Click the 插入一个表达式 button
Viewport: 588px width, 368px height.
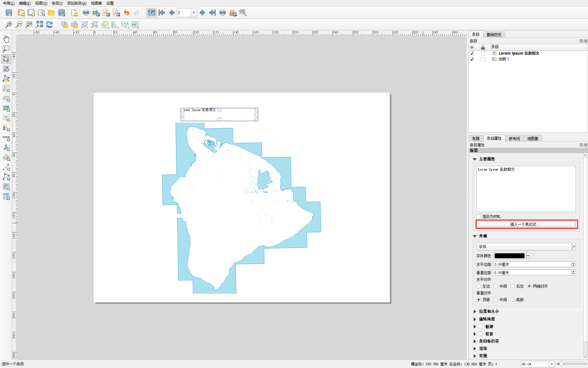526,224
